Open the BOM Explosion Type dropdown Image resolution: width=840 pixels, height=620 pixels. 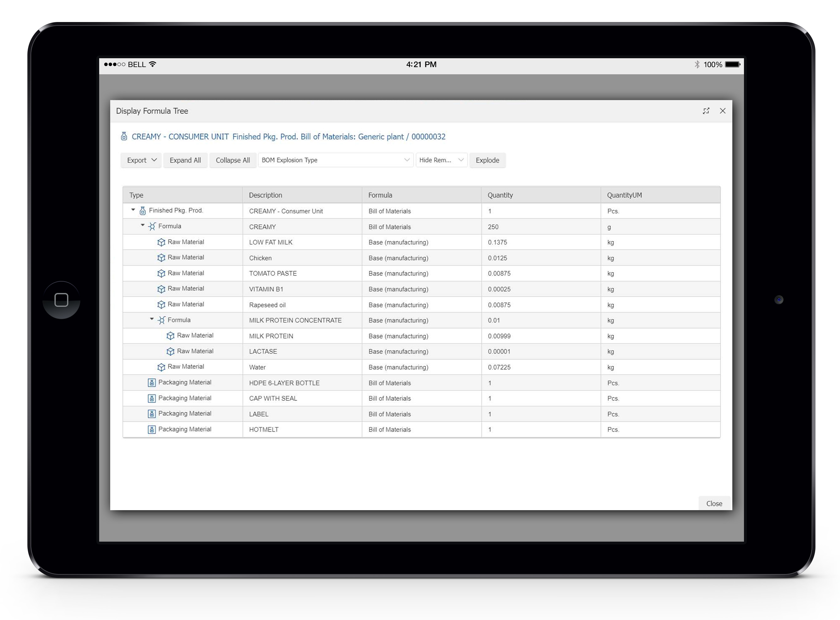[x=335, y=160]
